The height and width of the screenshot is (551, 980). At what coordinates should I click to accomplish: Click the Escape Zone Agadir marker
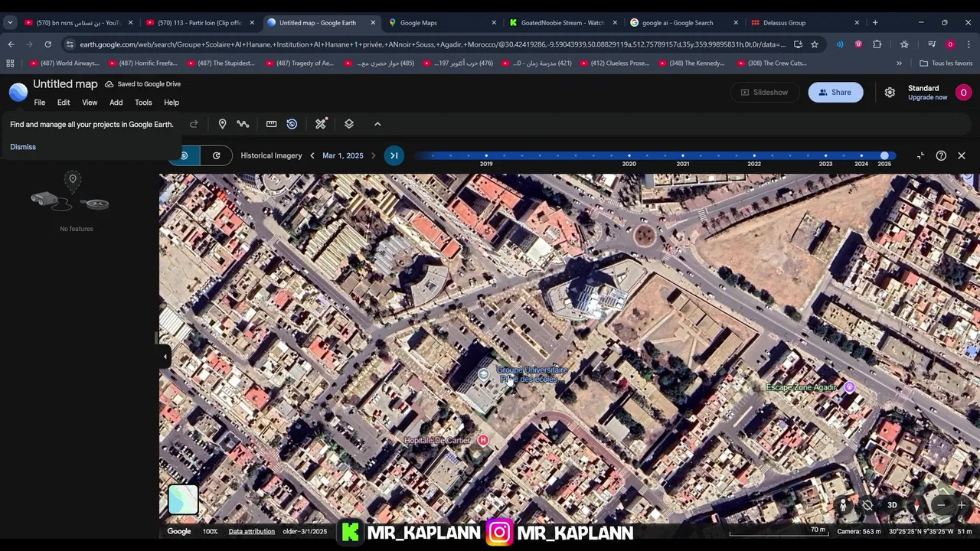(849, 387)
